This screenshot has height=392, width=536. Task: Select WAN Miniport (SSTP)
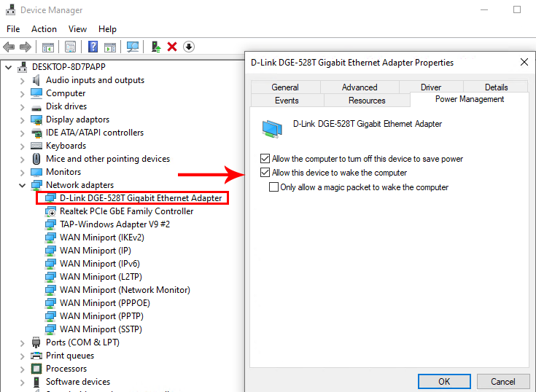[101, 329]
